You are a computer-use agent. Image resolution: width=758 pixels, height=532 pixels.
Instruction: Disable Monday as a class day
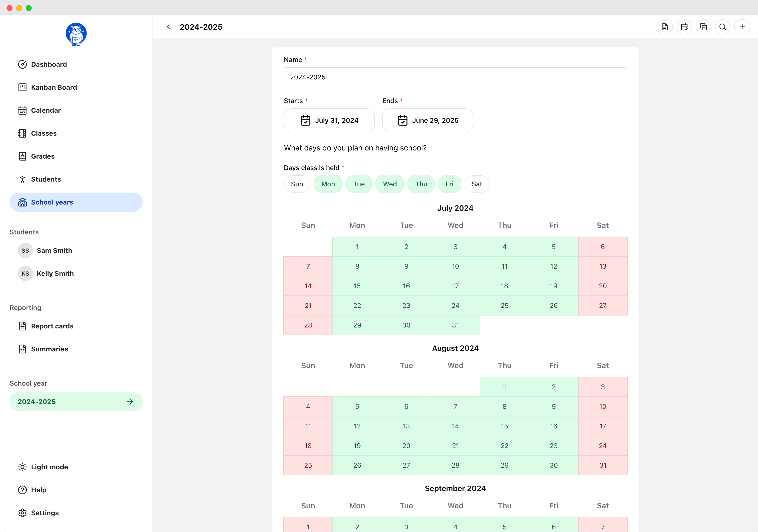(328, 184)
